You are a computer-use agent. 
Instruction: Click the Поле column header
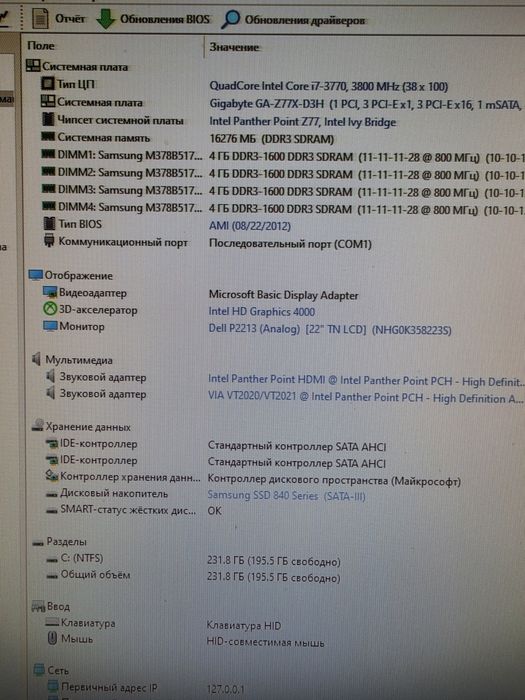click(x=41, y=46)
